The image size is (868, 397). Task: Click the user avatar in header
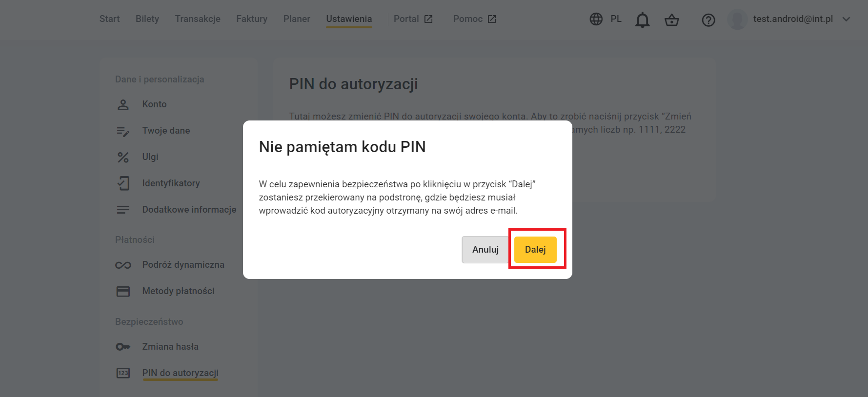click(737, 20)
